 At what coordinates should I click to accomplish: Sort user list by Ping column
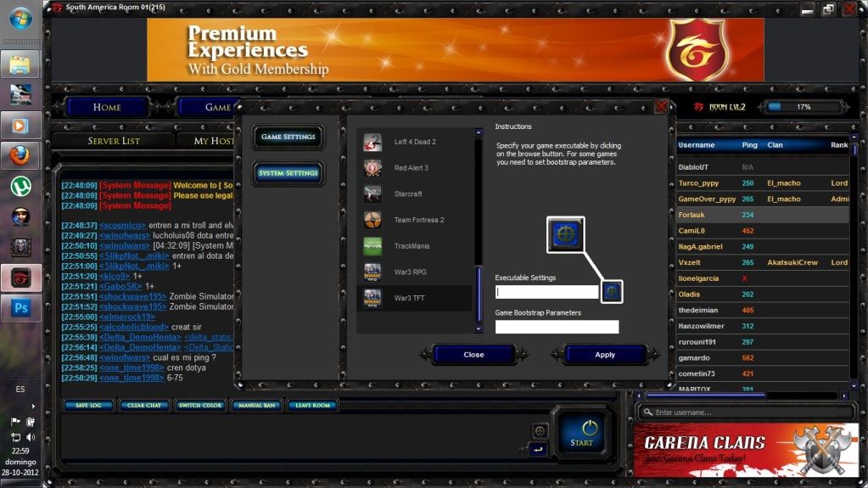749,145
